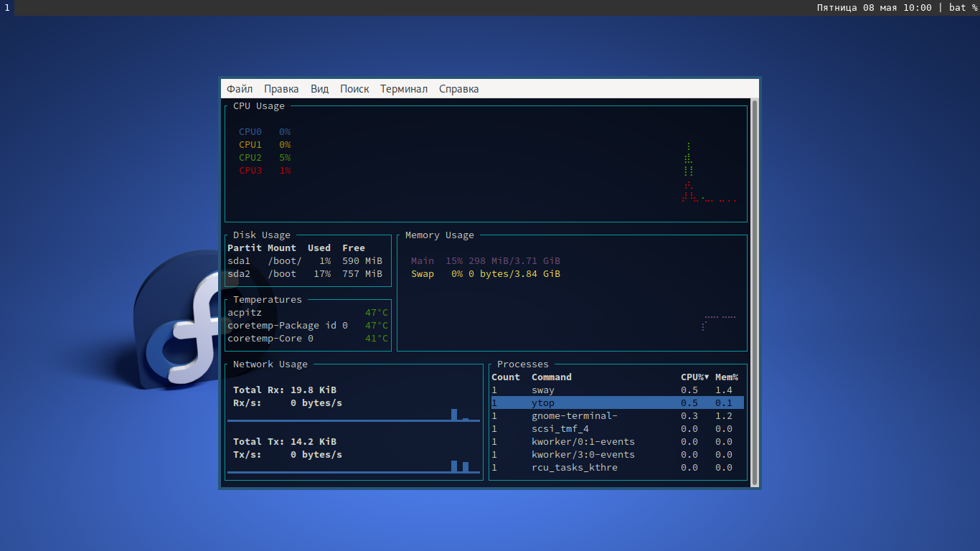Open the Файл menu
This screenshot has height=551, width=980.
240,89
